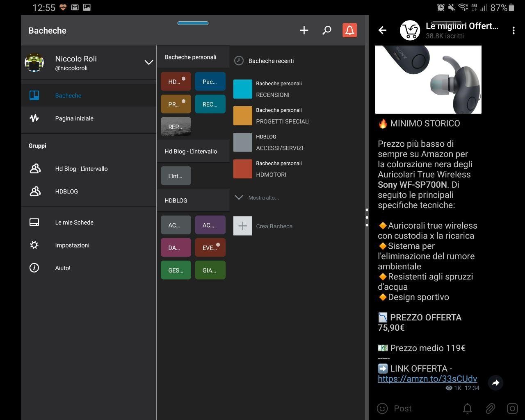Select Bacheche in the sidebar menu

point(89,95)
